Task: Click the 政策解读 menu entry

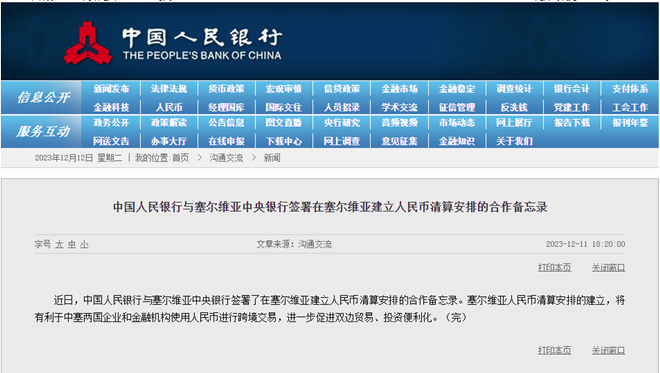Action: [x=169, y=123]
